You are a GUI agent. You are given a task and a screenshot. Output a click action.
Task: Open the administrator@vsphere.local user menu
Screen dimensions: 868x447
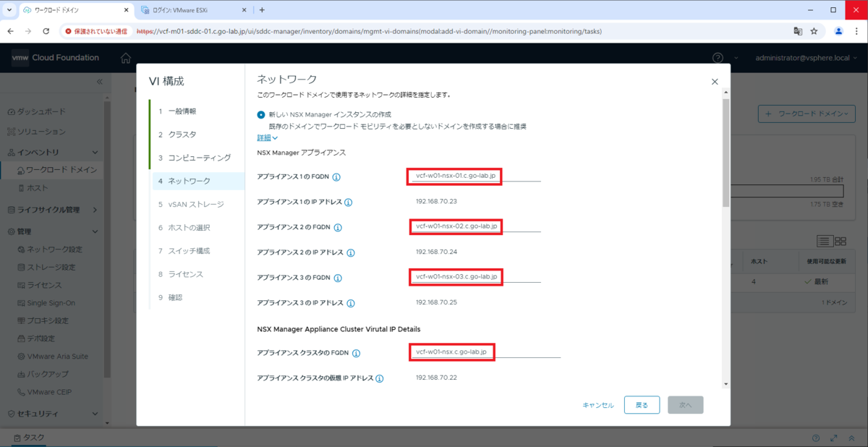[x=807, y=58]
